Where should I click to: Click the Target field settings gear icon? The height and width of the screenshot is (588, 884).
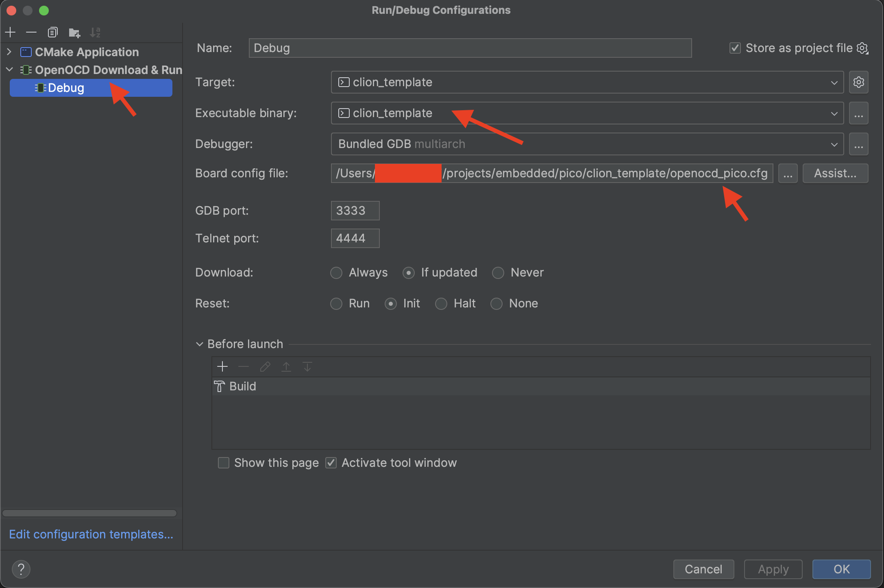[x=858, y=82]
